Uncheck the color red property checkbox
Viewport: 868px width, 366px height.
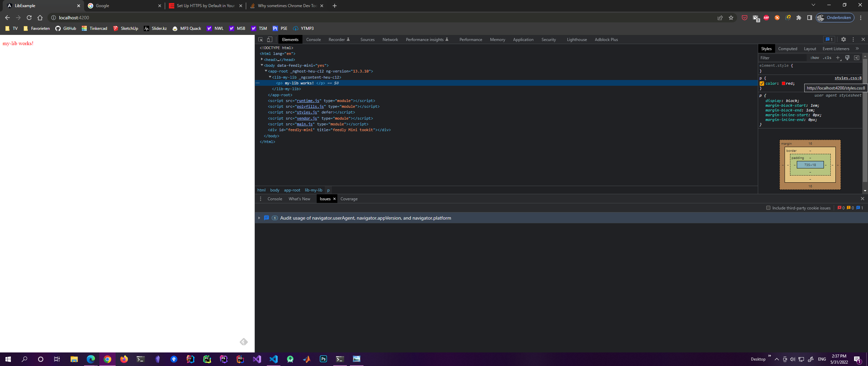[762, 83]
